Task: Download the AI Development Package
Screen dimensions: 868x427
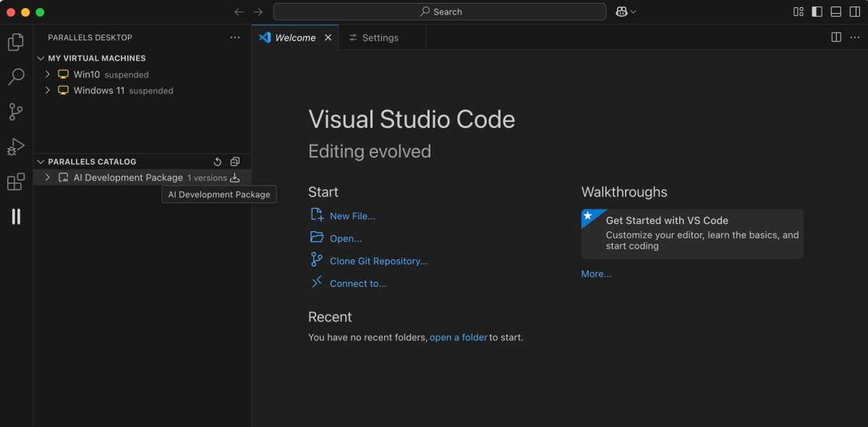Action: pos(234,178)
